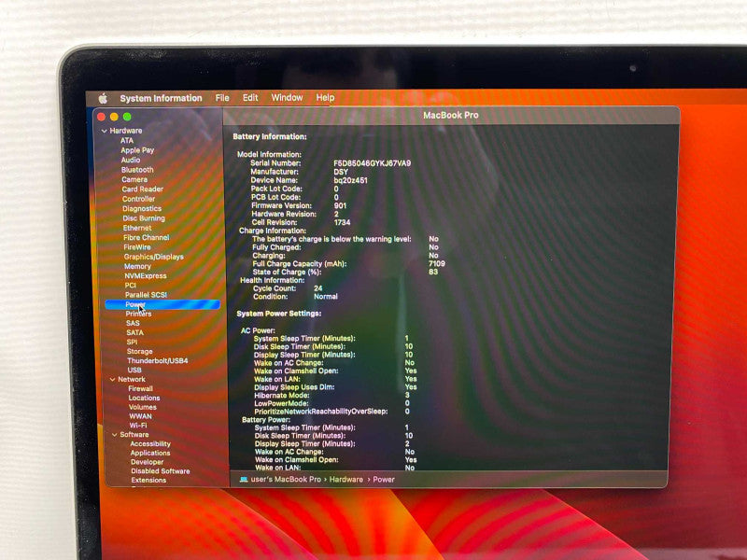Click "user's MacBook Pro" in path bar
Screen dimensions: 747x560
point(286,480)
